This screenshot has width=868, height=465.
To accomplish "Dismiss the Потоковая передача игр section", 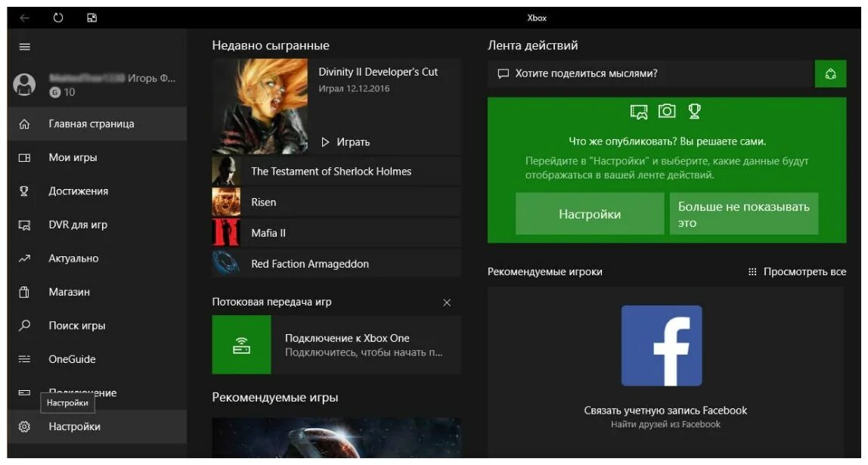I will 447,302.
